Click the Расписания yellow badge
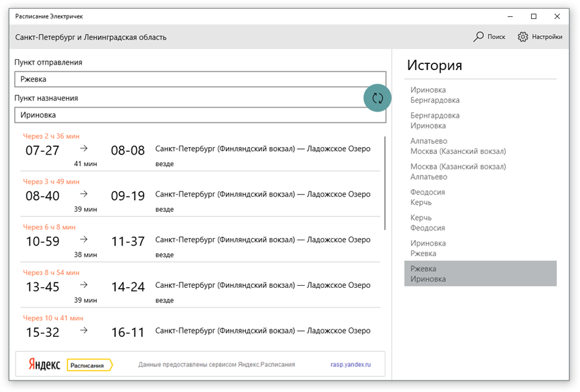The width and height of the screenshot is (580, 392). [x=89, y=365]
